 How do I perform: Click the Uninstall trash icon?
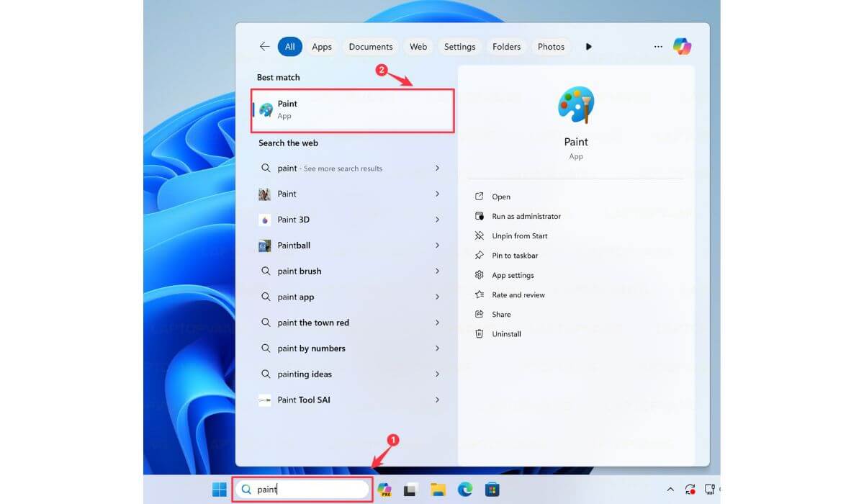click(480, 334)
